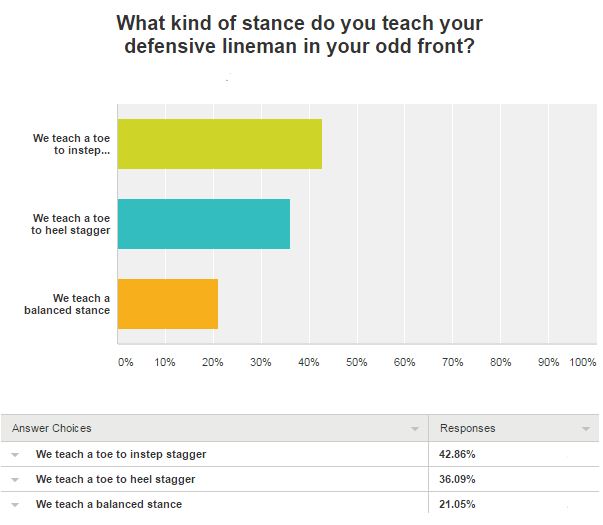Viewport: 603px width, 525px height.
Task: Expand the toe to instep stagger row
Action: 15,455
